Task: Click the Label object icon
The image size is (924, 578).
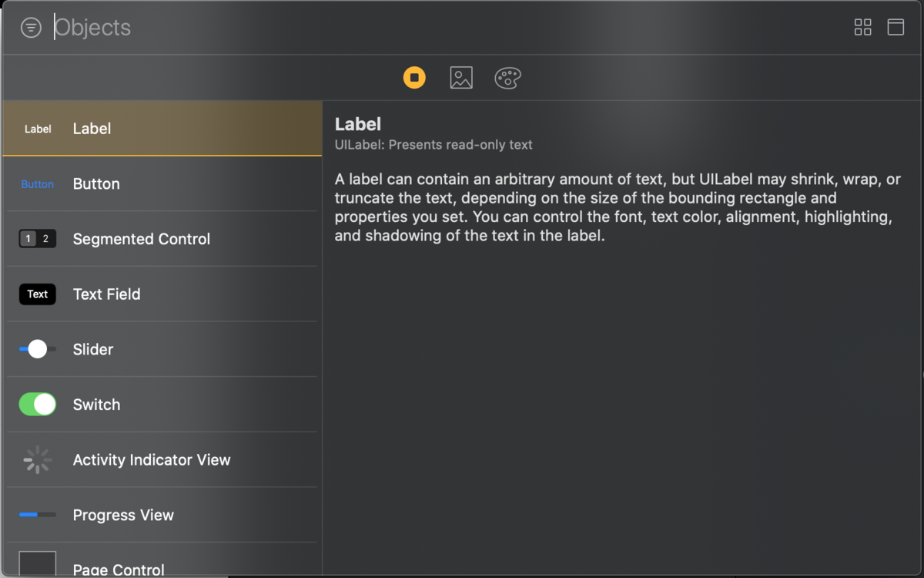Action: point(38,129)
